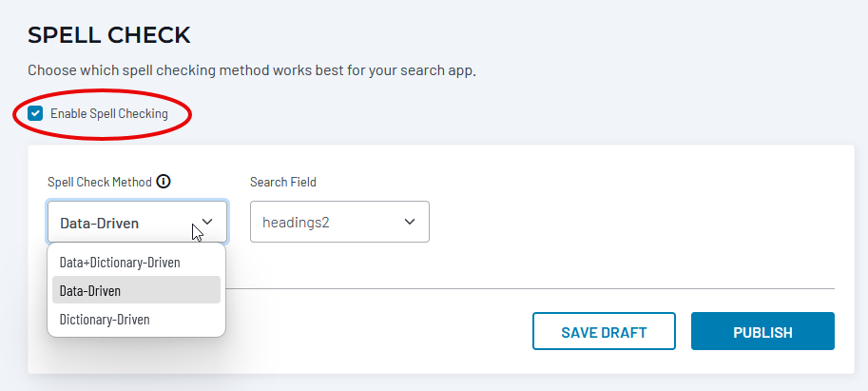Click the SPELL CHECK page heading
The image size is (868, 391).
pos(109,36)
